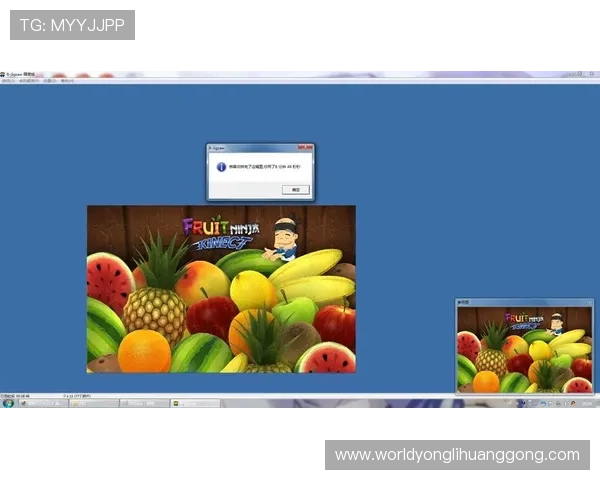
Task: Click the elapsed time in the status bar
Action: [15, 396]
